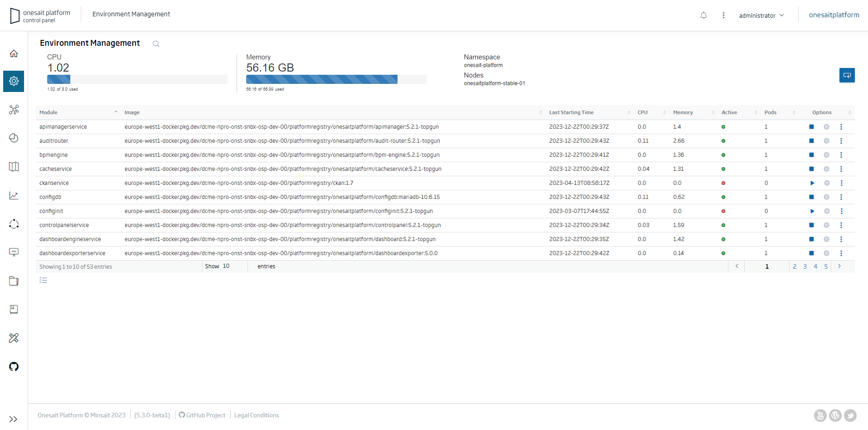Click the list icon below the table
The image size is (868, 430).
(x=43, y=280)
